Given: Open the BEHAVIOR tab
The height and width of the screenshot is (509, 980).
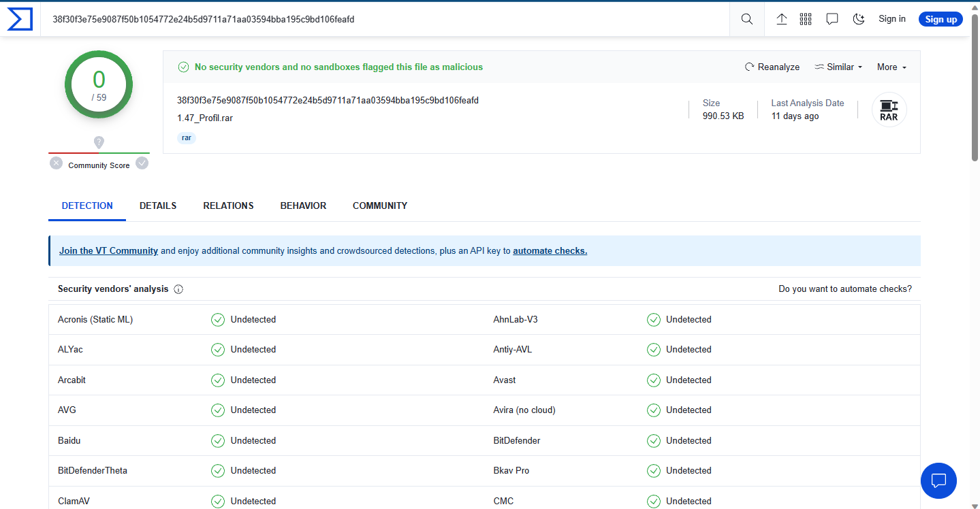Looking at the screenshot, I should click(x=303, y=206).
